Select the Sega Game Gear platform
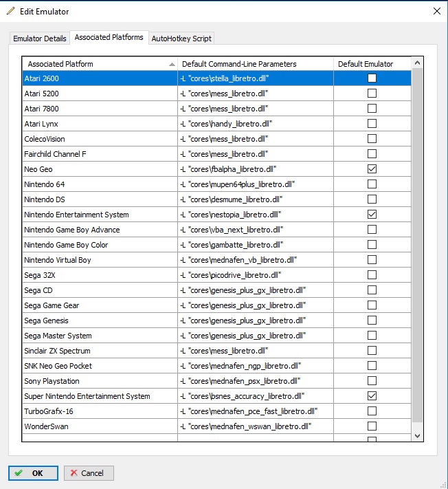Image resolution: width=448 pixels, height=489 pixels. tap(100, 305)
